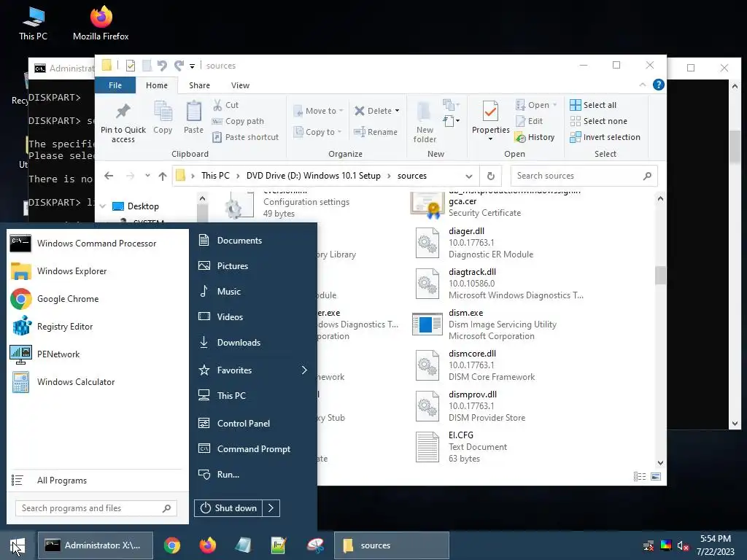The image size is (747, 560).
Task: Click the Start button on taskbar
Action: (x=18, y=545)
